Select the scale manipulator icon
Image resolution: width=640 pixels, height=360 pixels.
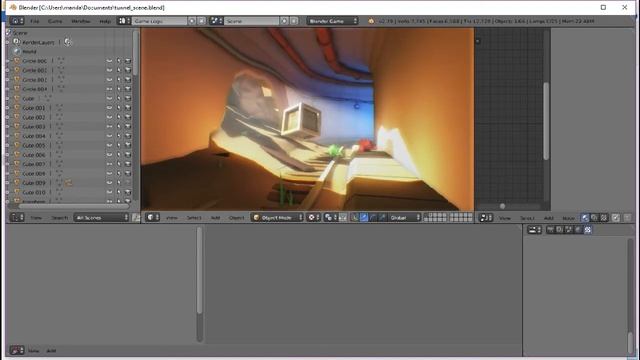[382, 218]
